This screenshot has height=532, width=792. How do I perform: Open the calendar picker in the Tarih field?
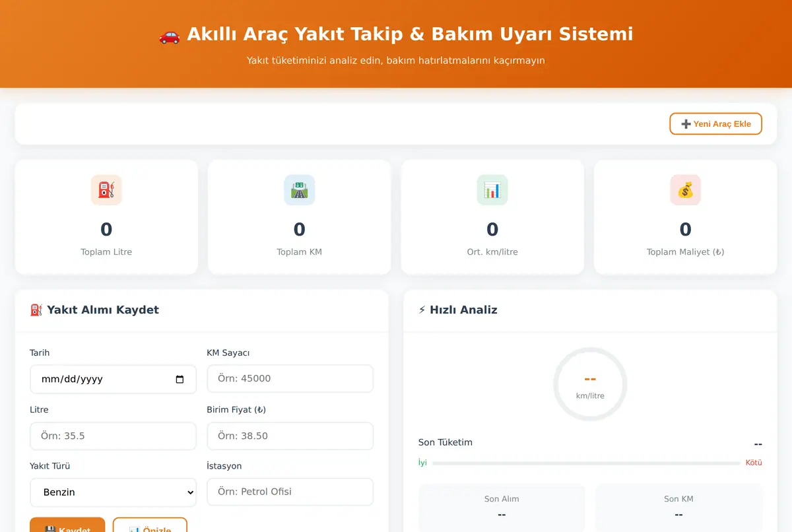180,380
